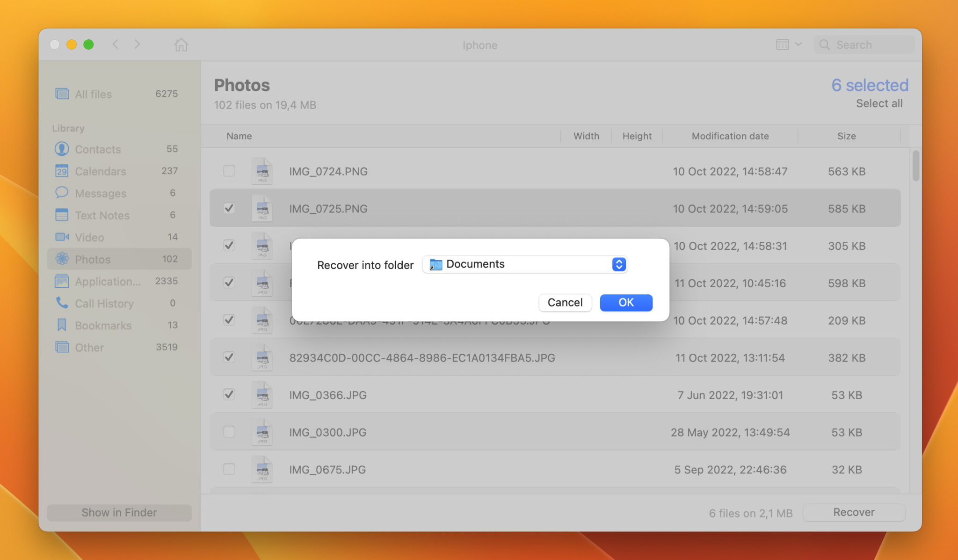This screenshot has height=560, width=958.
Task: Select the Bookmarks category icon
Action: pos(62,325)
